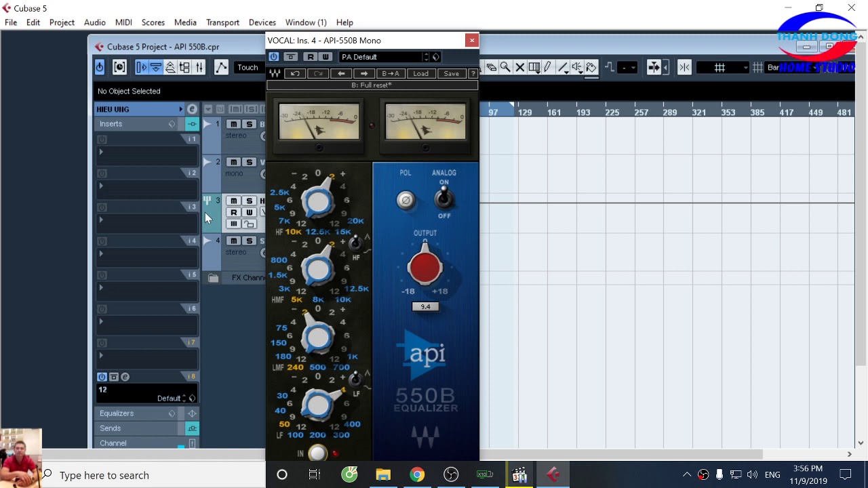Image resolution: width=868 pixels, height=488 pixels.
Task: Toggle Snap on/off button
Action: click(x=684, y=67)
